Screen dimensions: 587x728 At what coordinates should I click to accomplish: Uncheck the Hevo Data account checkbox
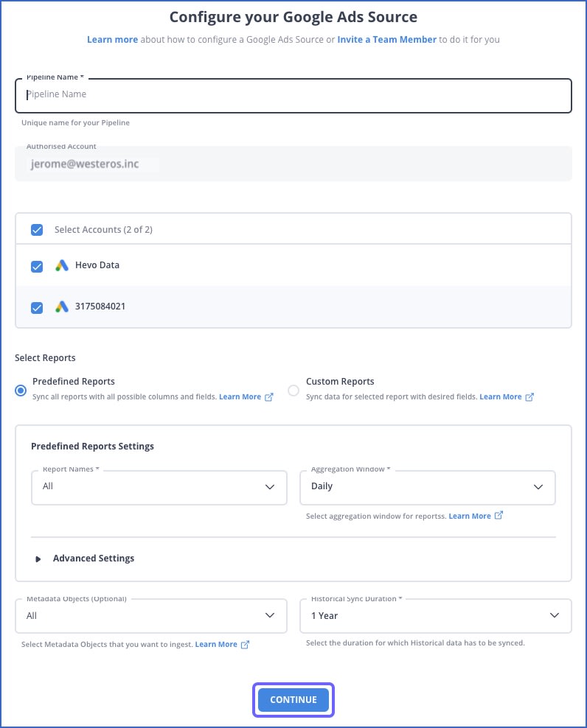[37, 267]
